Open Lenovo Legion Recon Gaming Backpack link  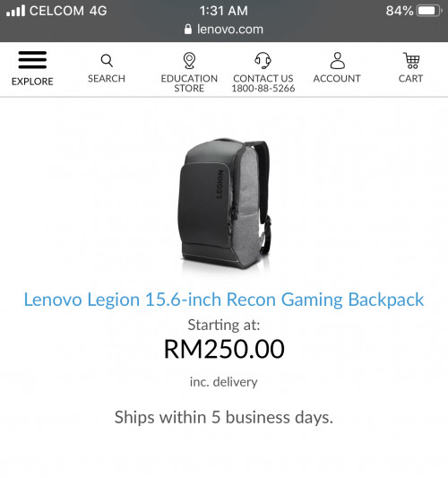224,300
